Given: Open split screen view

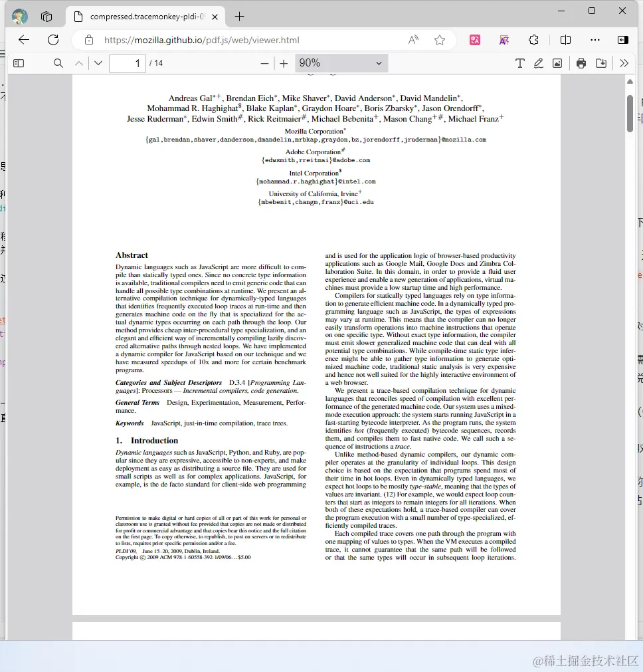Looking at the screenshot, I should click(x=565, y=40).
